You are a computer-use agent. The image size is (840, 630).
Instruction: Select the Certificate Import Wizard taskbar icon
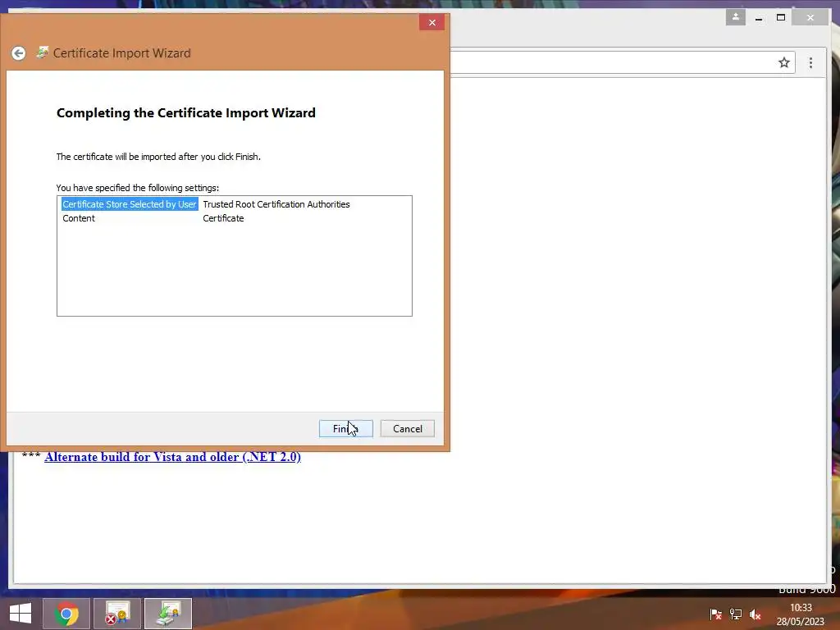[x=168, y=614]
